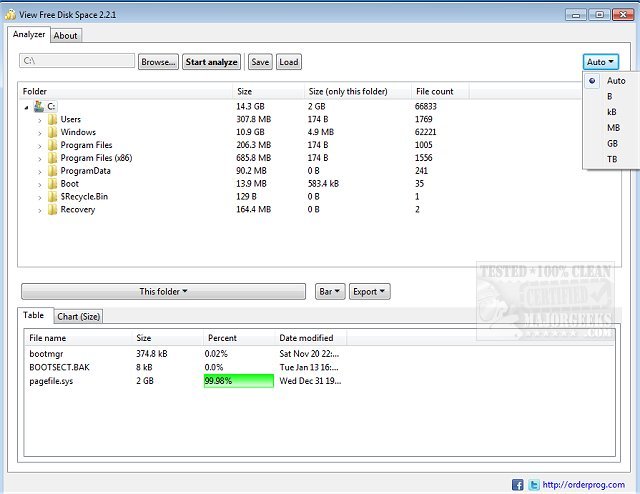Click the Sat Nov 20 date modified cell
Screen dimensions: 640x494
[309, 354]
